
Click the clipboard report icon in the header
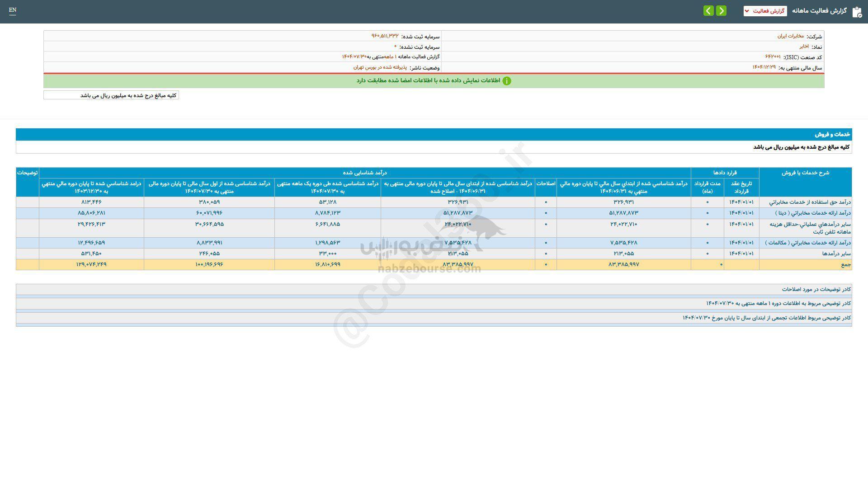pyautogui.click(x=857, y=12)
